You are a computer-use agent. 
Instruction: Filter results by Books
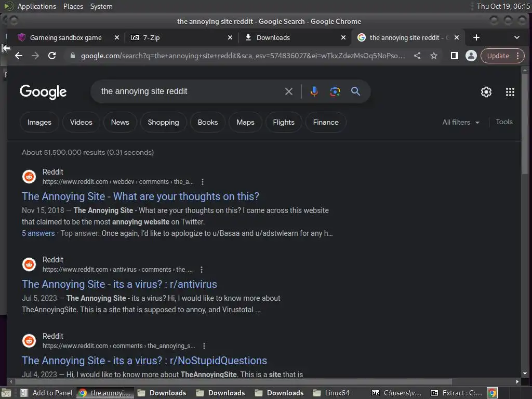point(208,122)
